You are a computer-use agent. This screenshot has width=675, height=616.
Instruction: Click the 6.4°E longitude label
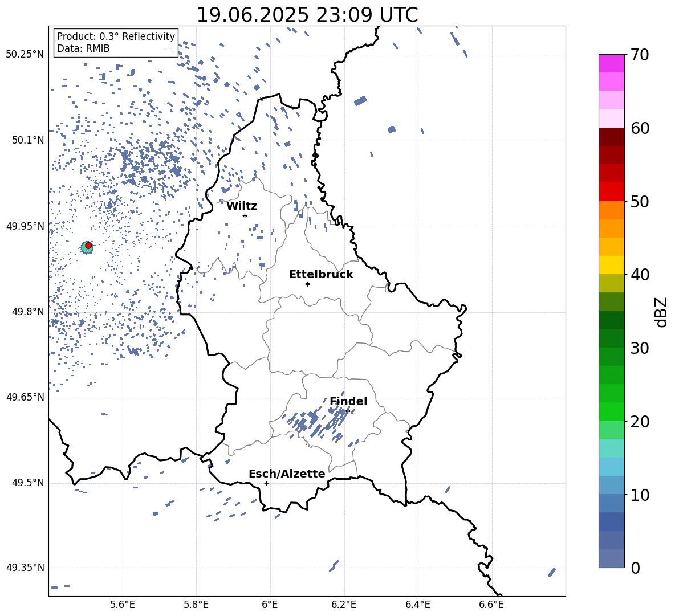[418, 605]
